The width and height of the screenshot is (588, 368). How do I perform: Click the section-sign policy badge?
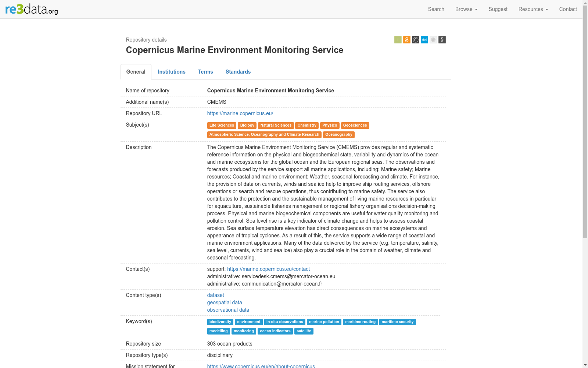coord(442,40)
